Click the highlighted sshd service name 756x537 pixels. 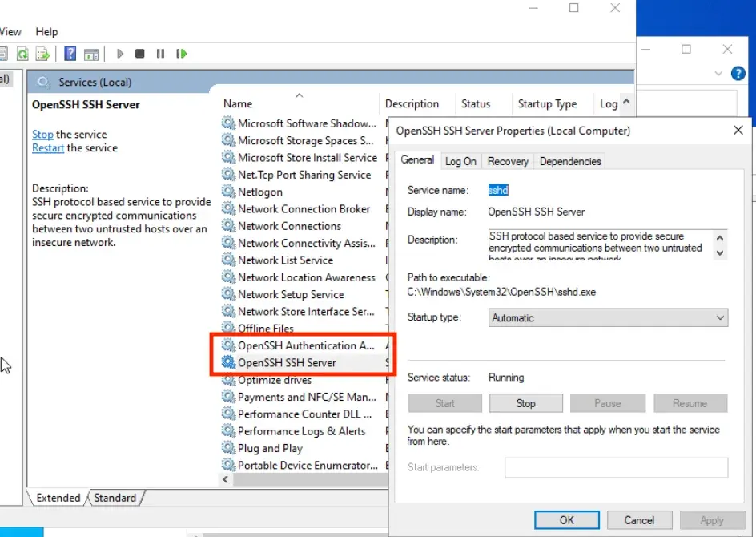tap(498, 190)
